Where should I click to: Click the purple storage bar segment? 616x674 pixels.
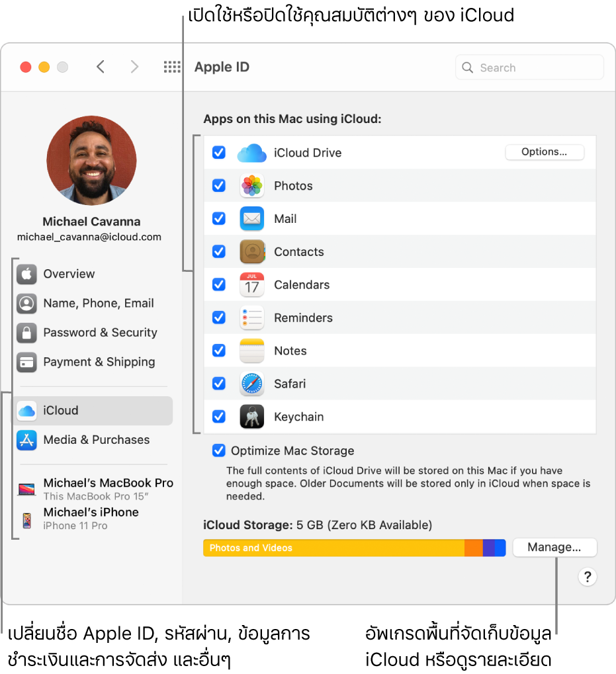[489, 548]
